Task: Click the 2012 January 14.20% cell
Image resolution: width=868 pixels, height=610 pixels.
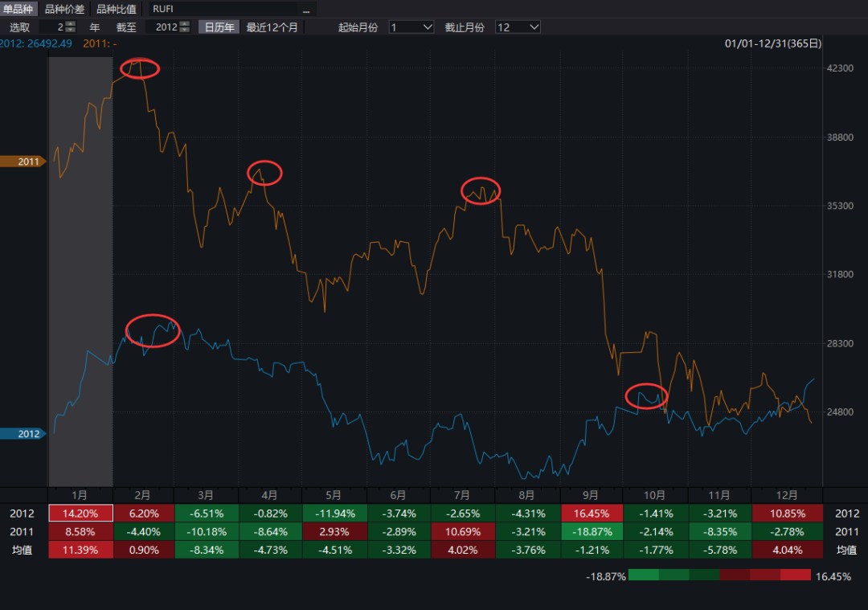Action: [80, 513]
